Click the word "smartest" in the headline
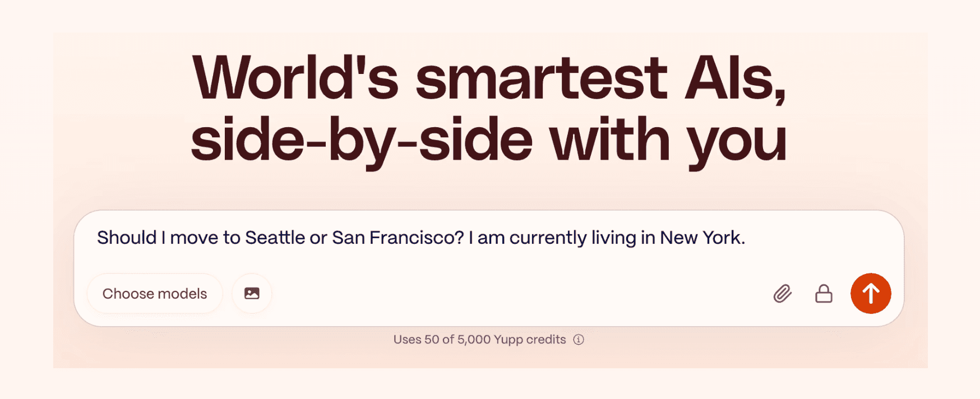The width and height of the screenshot is (980, 399). (541, 78)
